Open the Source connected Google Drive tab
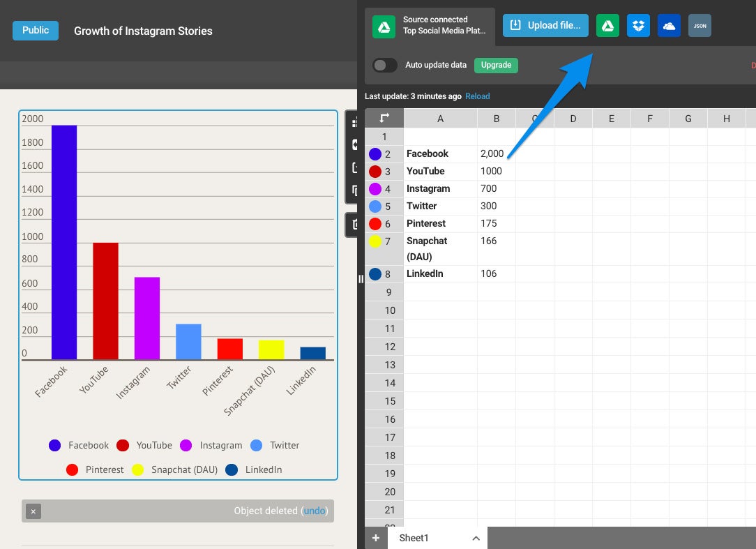This screenshot has width=756, height=549. (430, 26)
